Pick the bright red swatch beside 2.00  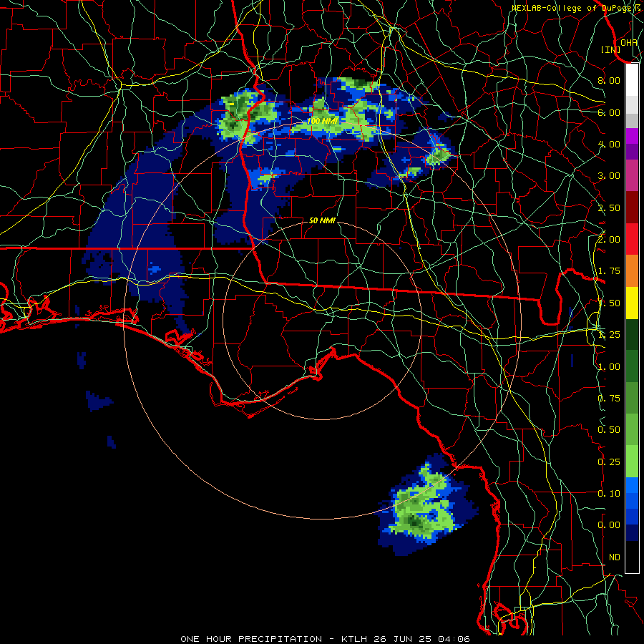(632, 239)
